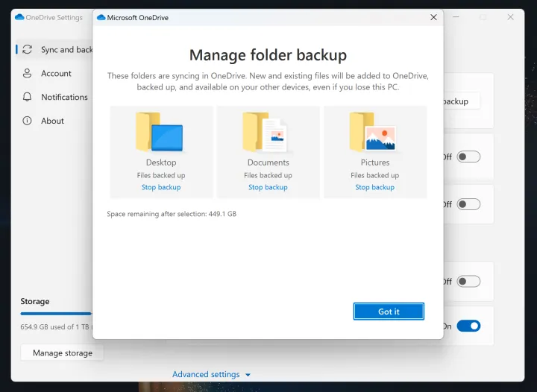Stop backup for Desktop folder
This screenshot has width=537, height=392.
click(161, 187)
